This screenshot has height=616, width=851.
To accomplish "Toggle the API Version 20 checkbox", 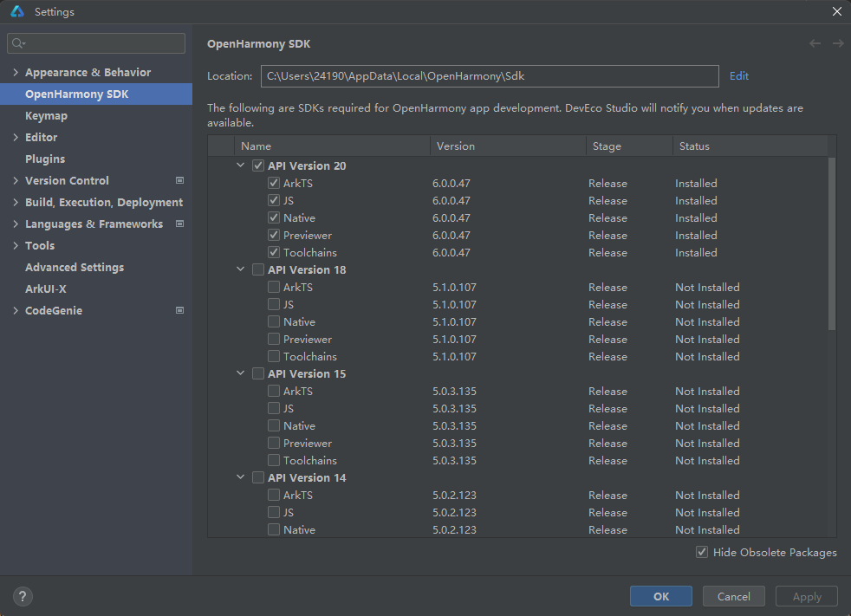I will 258,165.
